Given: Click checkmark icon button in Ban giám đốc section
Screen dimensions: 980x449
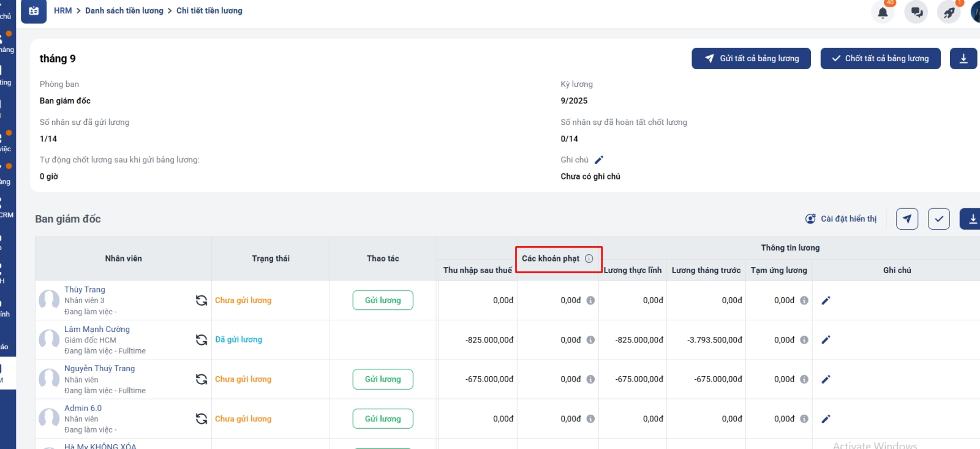Looking at the screenshot, I should 938,219.
